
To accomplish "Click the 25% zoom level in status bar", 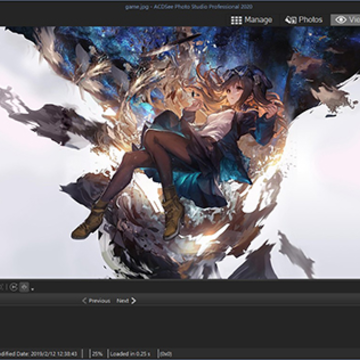I will (x=98, y=354).
